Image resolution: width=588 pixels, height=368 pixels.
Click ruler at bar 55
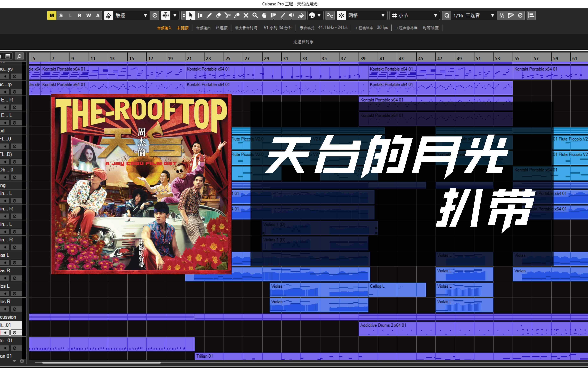tap(517, 58)
